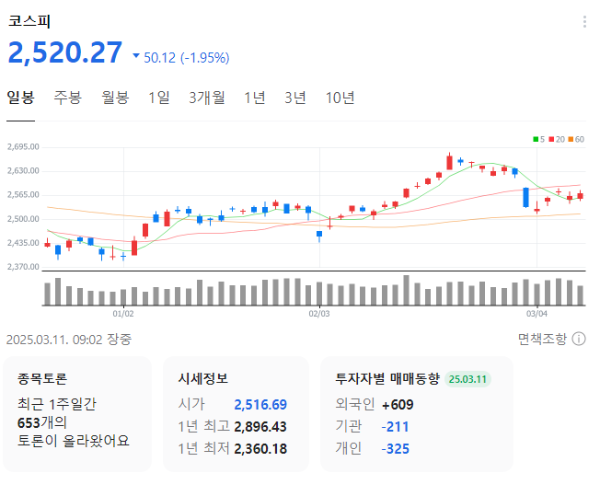Switch to the 주봉 weekly chart tab
The width and height of the screenshot is (600, 483).
pyautogui.click(x=68, y=98)
